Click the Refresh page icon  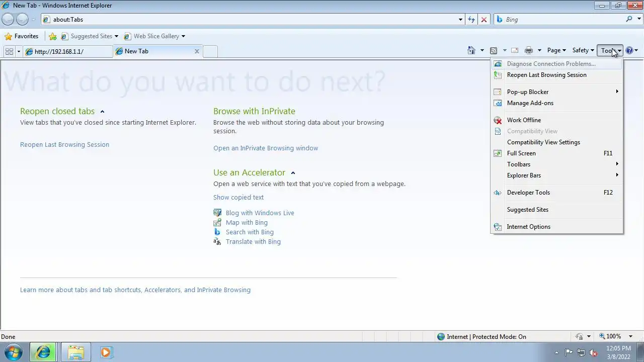point(471,19)
